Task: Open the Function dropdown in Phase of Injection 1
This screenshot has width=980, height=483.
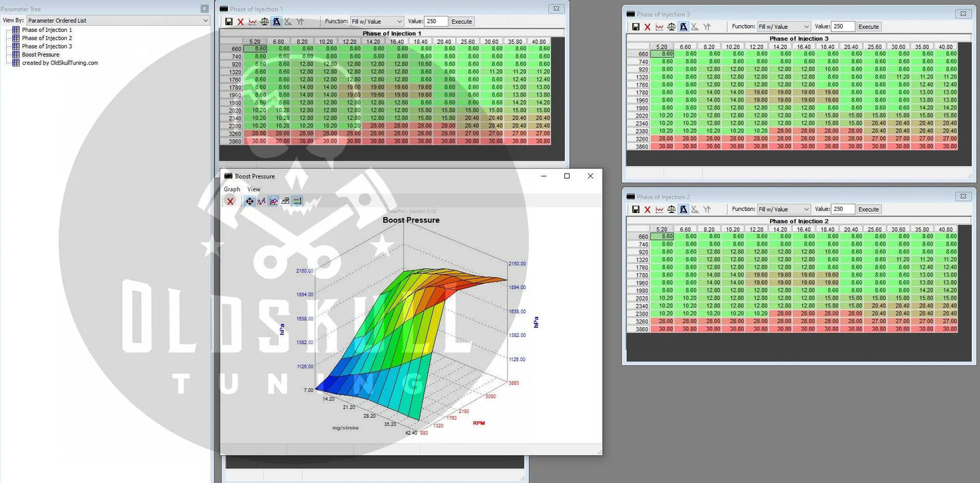Action: tap(376, 22)
